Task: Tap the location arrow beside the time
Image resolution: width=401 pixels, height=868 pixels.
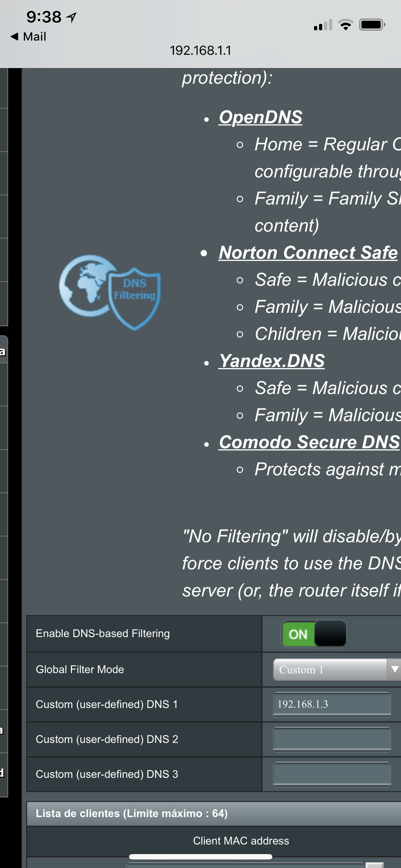Action: tap(72, 17)
